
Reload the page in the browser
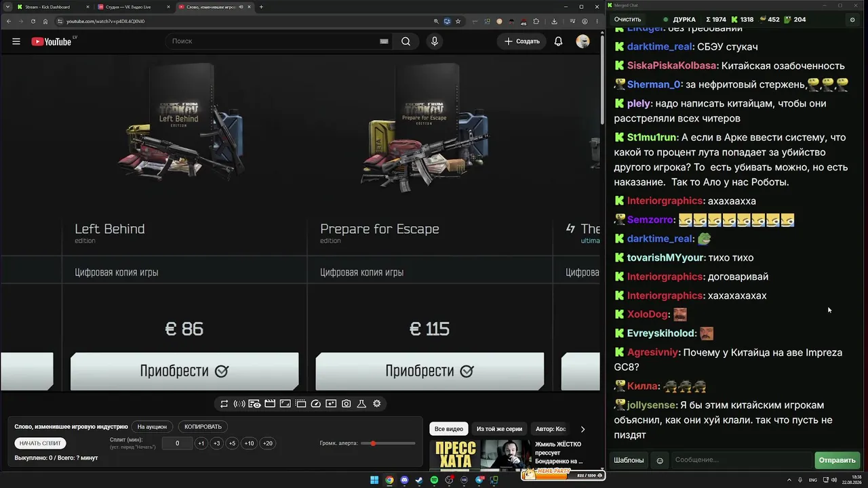[33, 21]
